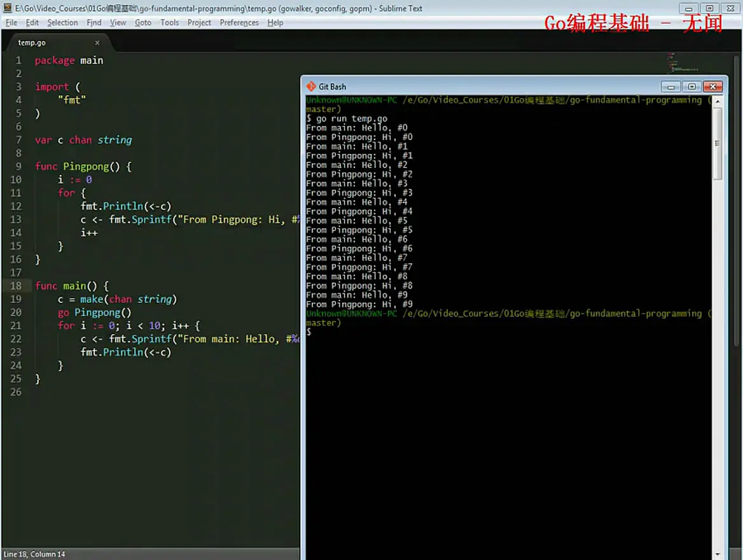Click the '"fmt"' import string
This screenshot has height=560, width=743.
pos(71,100)
